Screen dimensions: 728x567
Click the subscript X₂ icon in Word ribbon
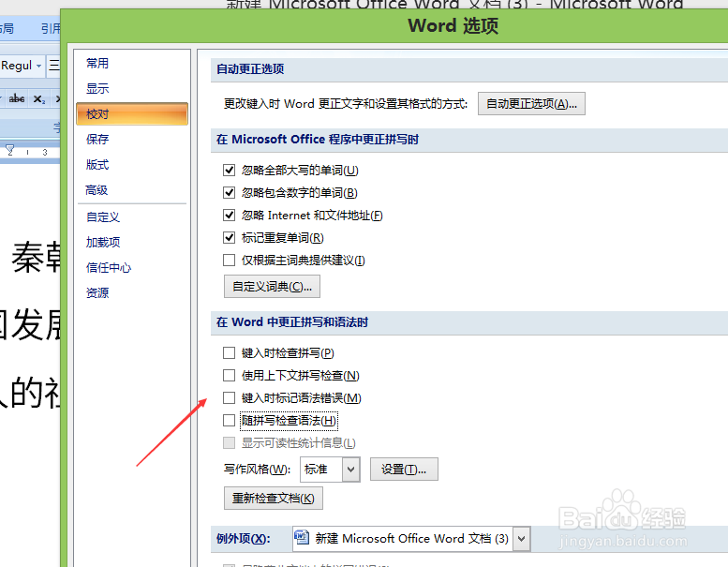pos(39,99)
